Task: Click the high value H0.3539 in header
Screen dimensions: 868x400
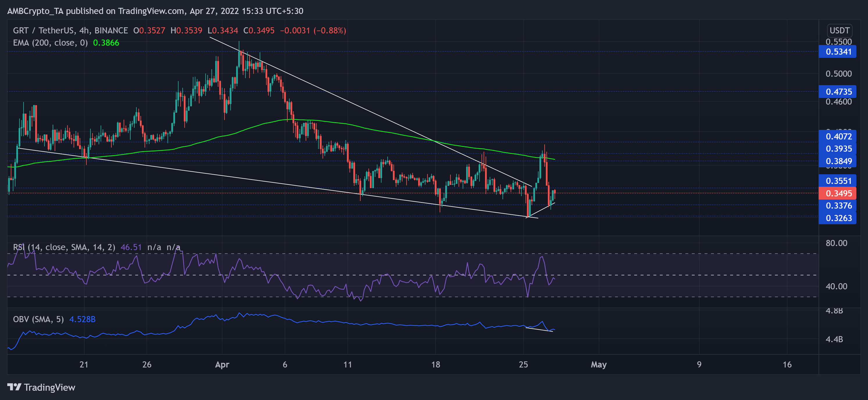Action: coord(186,31)
